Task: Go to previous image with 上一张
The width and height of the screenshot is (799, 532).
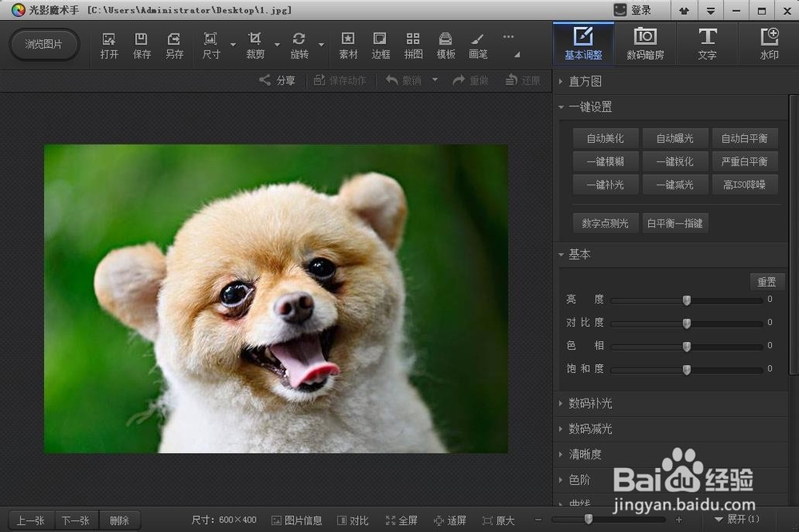Action: click(30, 520)
